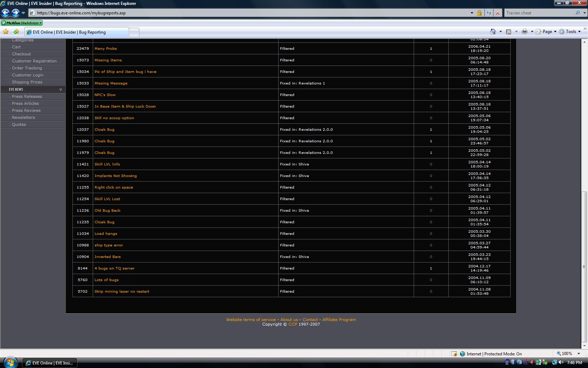588x368 pixels.
Task: Open the 'Missing Message' bug report
Action: coord(111,83)
